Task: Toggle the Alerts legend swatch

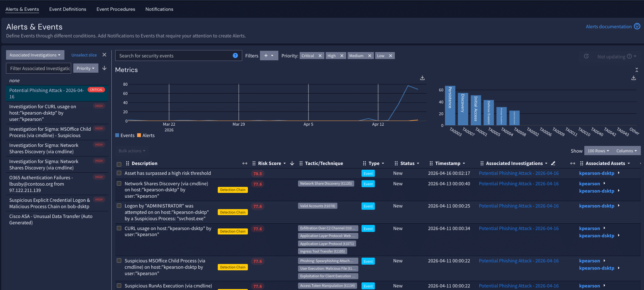Action: [x=139, y=135]
